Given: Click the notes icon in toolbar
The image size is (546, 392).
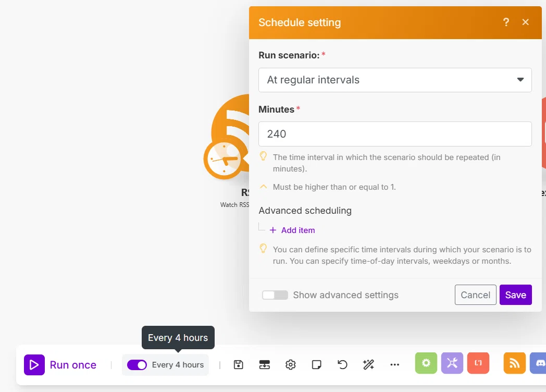Looking at the screenshot, I should (x=317, y=365).
